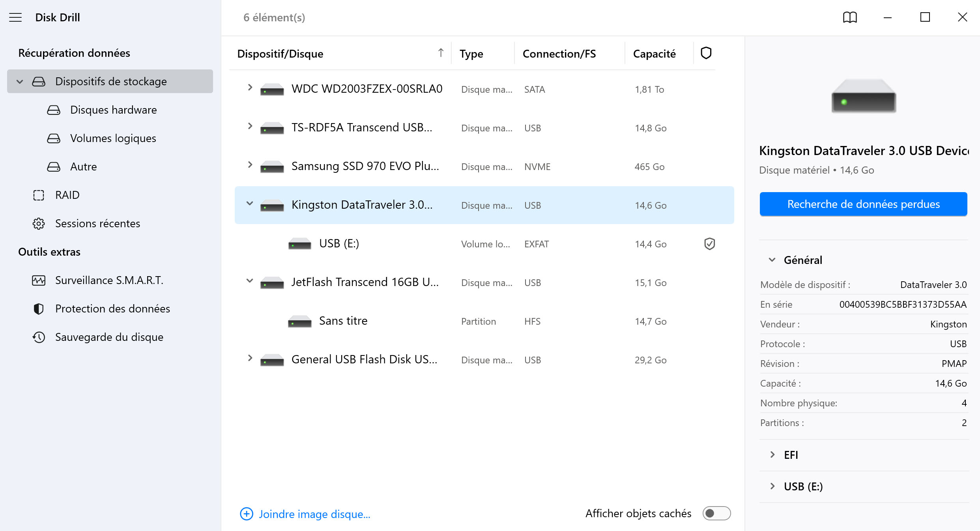Click the WDC WD2003FZEX disk icon
980x531 pixels.
pos(272,89)
